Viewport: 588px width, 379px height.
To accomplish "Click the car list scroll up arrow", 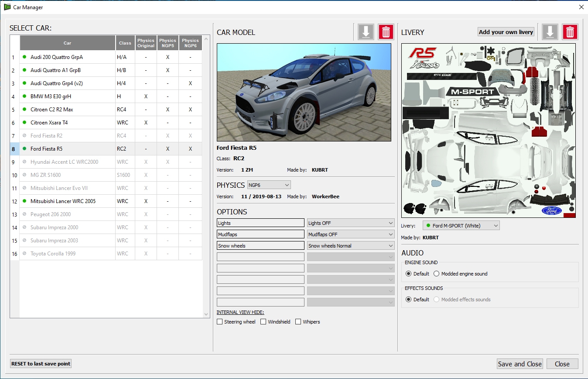I will pyautogui.click(x=206, y=39).
